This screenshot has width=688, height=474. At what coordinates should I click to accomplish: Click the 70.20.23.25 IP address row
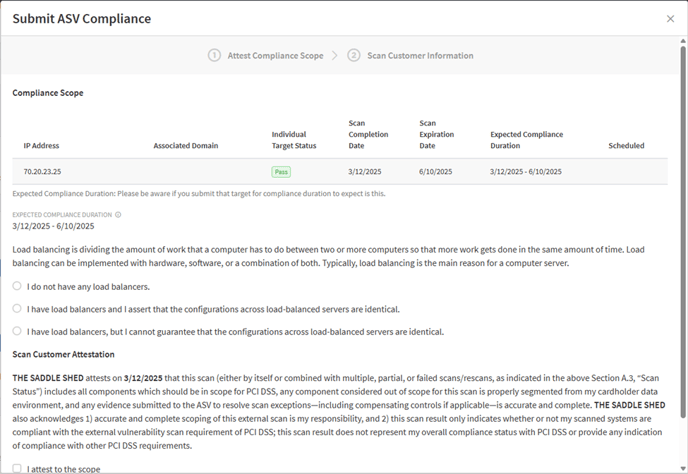[340, 172]
